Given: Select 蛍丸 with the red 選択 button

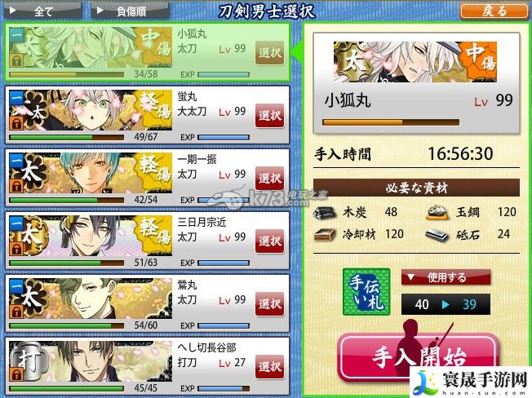Looking at the screenshot, I should pos(269,116).
